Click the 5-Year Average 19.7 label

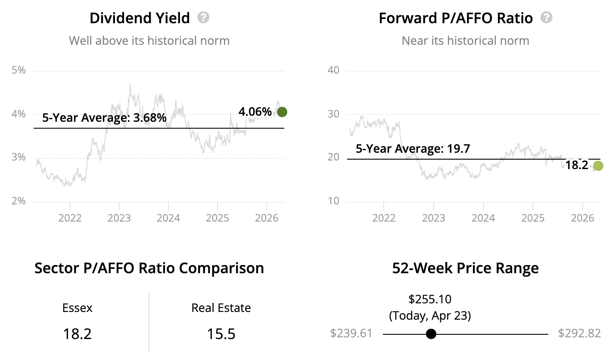coord(413,149)
